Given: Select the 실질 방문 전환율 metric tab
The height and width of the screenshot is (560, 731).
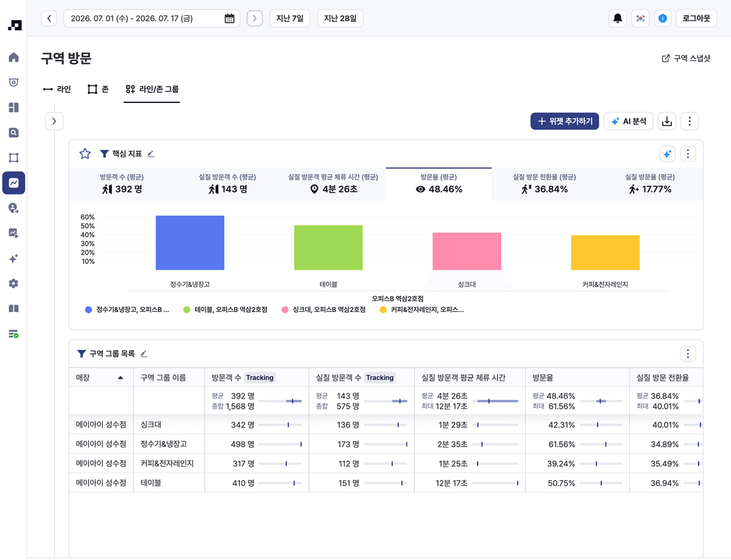Looking at the screenshot, I should pyautogui.click(x=544, y=183).
